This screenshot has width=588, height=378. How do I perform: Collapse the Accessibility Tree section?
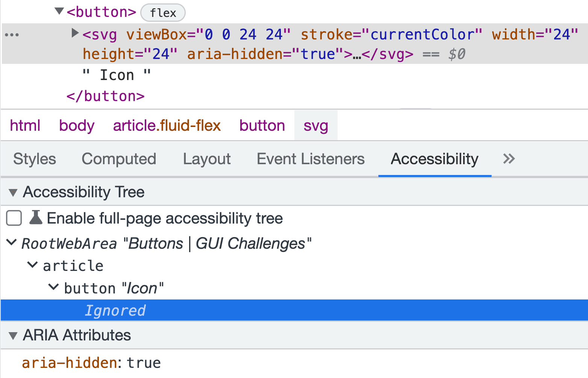[13, 192]
